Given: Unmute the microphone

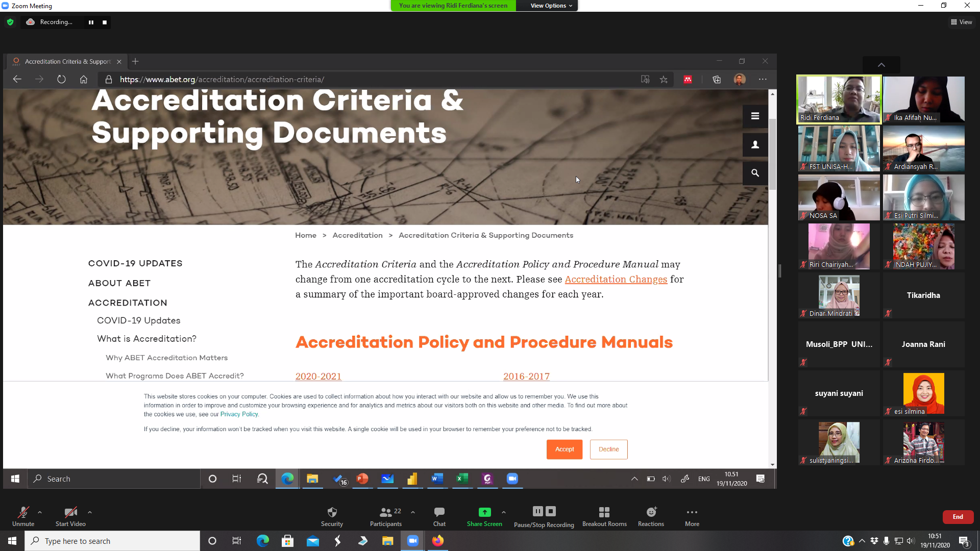Looking at the screenshot, I should tap(23, 512).
